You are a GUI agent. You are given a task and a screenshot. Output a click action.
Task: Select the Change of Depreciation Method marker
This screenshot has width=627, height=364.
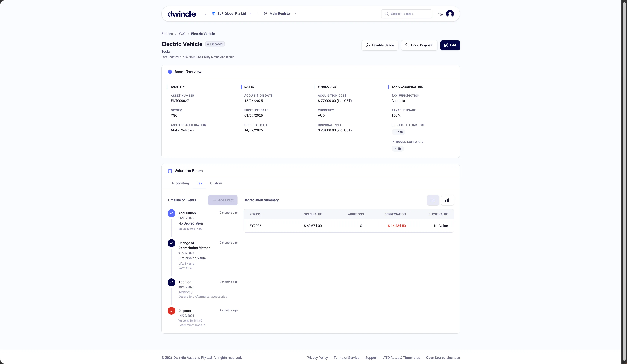coord(171,243)
